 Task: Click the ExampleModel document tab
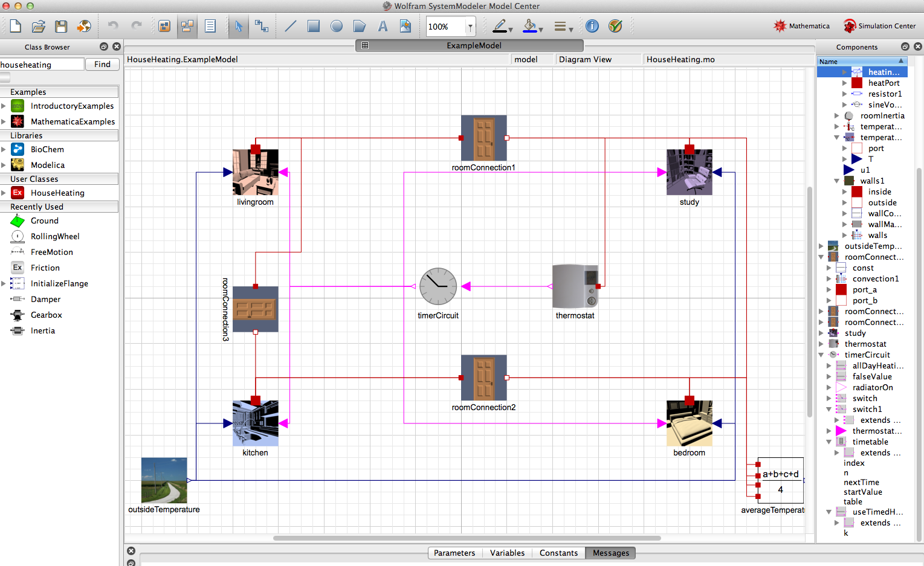(470, 45)
